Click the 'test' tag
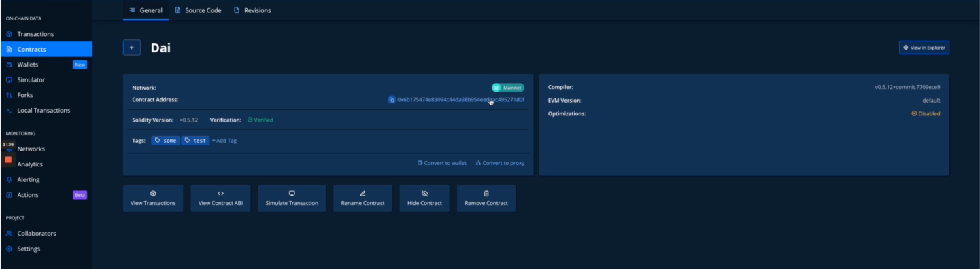Image resolution: width=980 pixels, height=269 pixels. [195, 141]
